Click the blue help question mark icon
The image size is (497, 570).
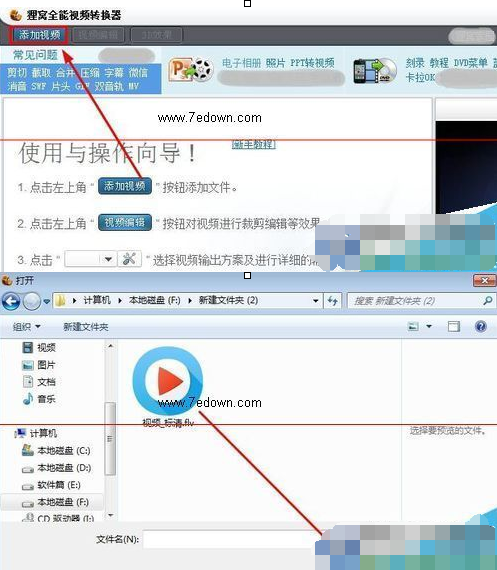coord(481,326)
